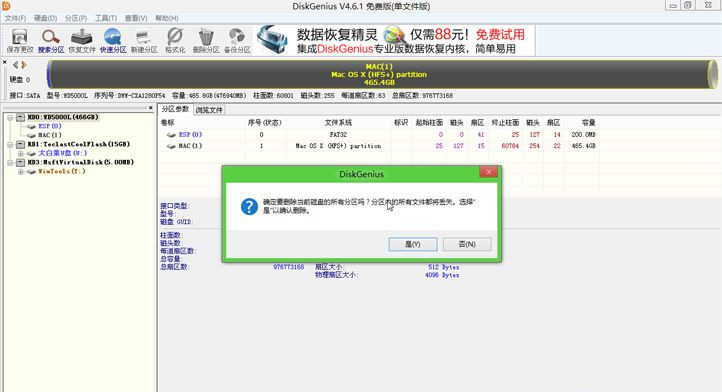Click the 文件系统 column header
722x392 pixels.
338,123
